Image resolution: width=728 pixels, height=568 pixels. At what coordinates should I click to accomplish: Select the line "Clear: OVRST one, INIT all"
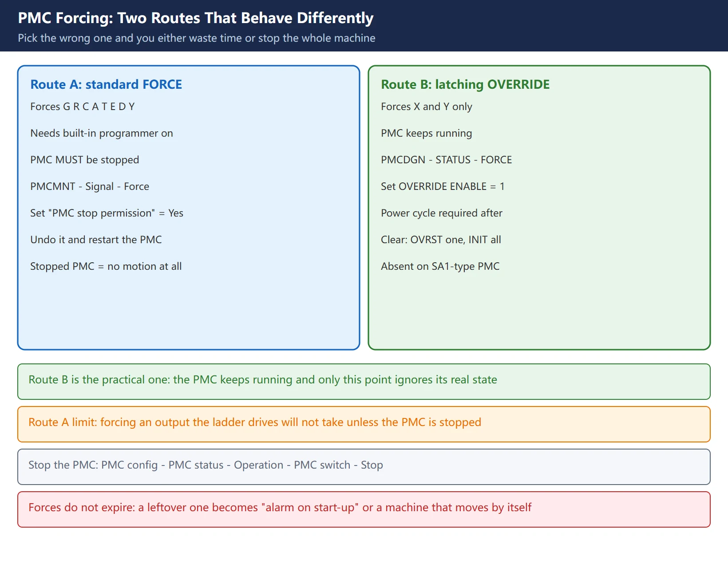click(x=441, y=240)
